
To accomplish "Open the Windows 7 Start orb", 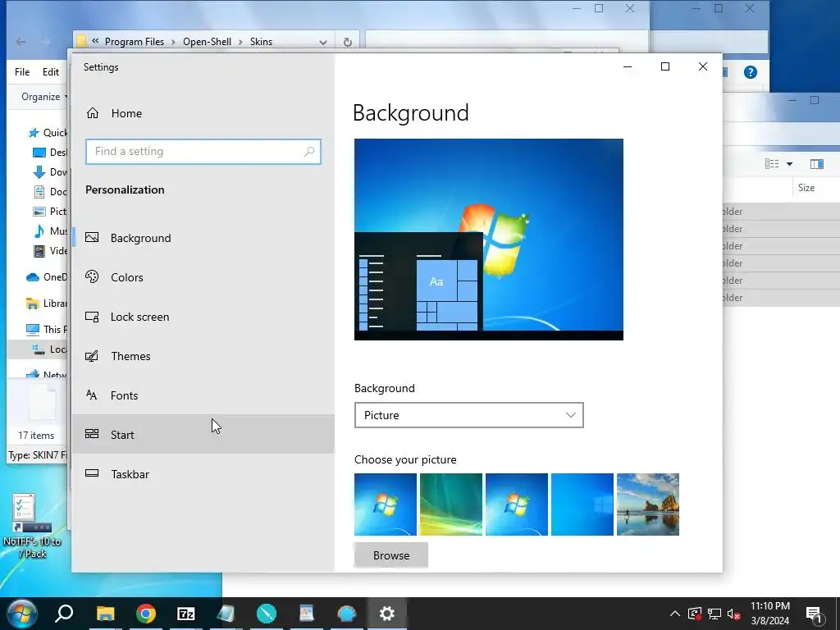I will (x=21, y=614).
